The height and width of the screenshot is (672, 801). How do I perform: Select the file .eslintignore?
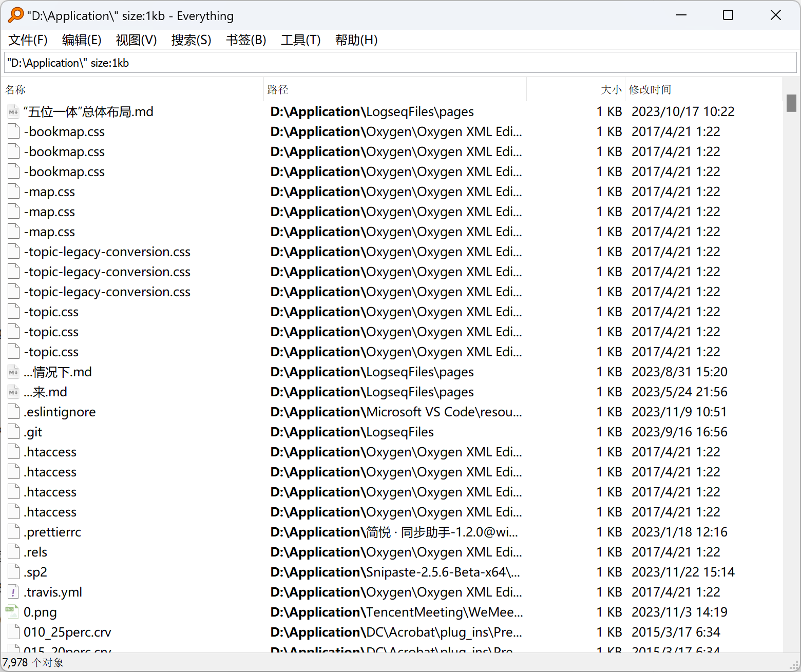[x=60, y=412]
